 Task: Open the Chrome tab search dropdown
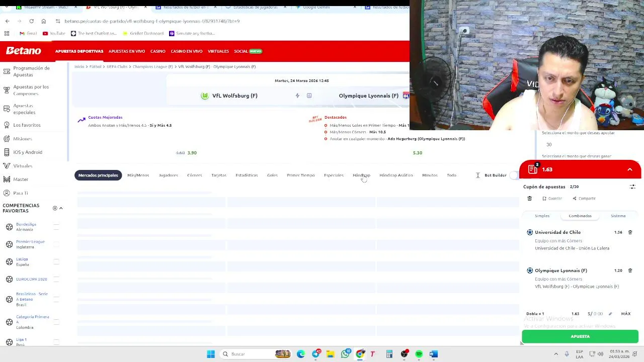8,7
